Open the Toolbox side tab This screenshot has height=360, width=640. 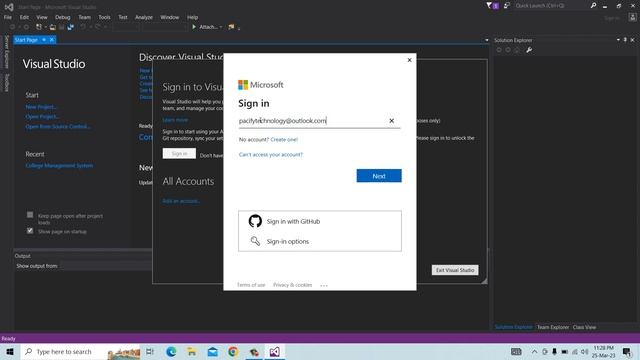click(7, 83)
